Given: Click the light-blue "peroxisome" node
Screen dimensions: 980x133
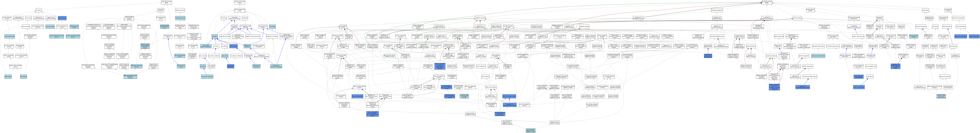Looking at the screenshot, I should click(x=225, y=56).
